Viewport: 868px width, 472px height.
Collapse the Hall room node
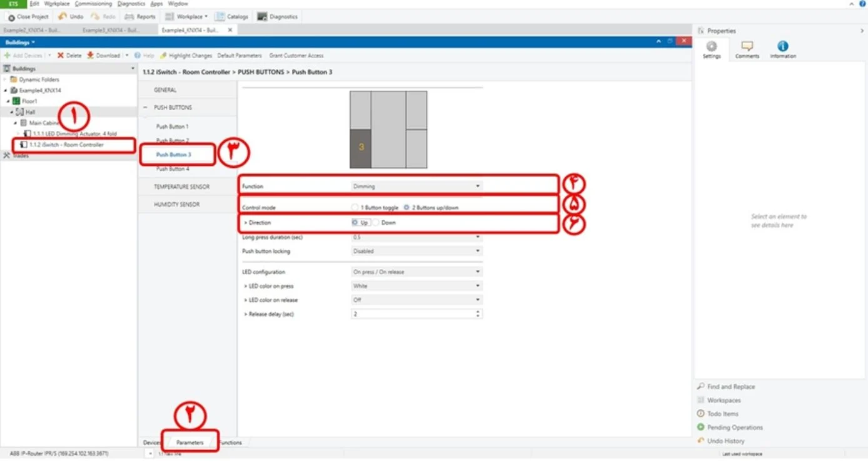(12, 112)
